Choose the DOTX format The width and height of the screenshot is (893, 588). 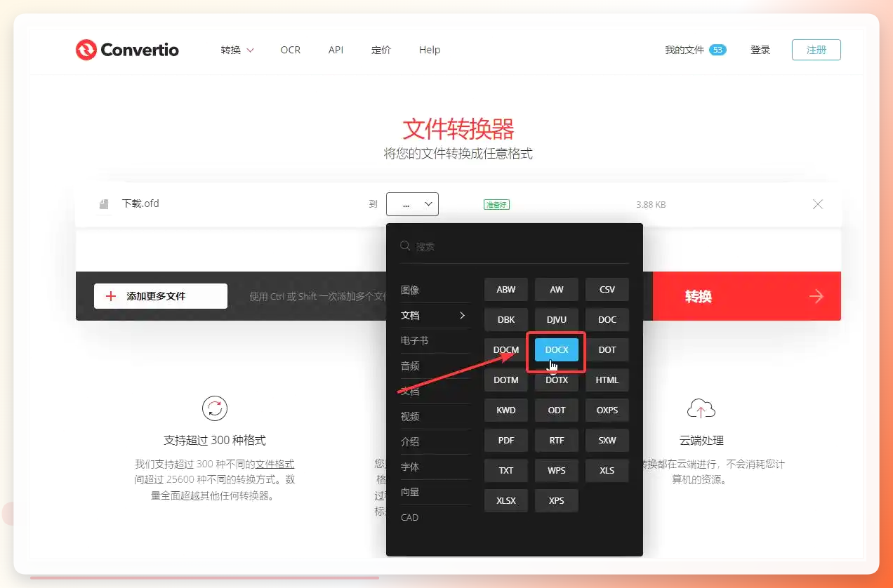point(557,380)
